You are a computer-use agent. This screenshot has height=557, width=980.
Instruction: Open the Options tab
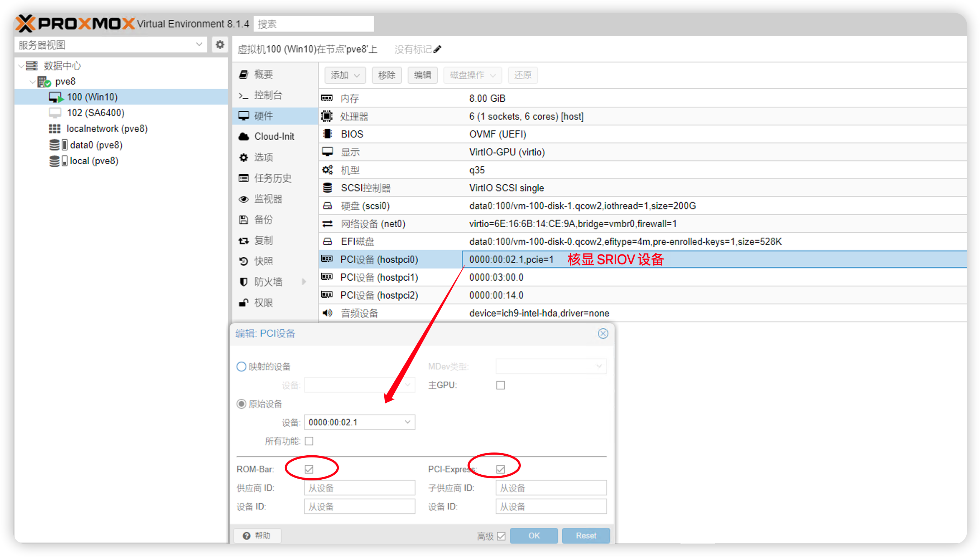pyautogui.click(x=275, y=157)
